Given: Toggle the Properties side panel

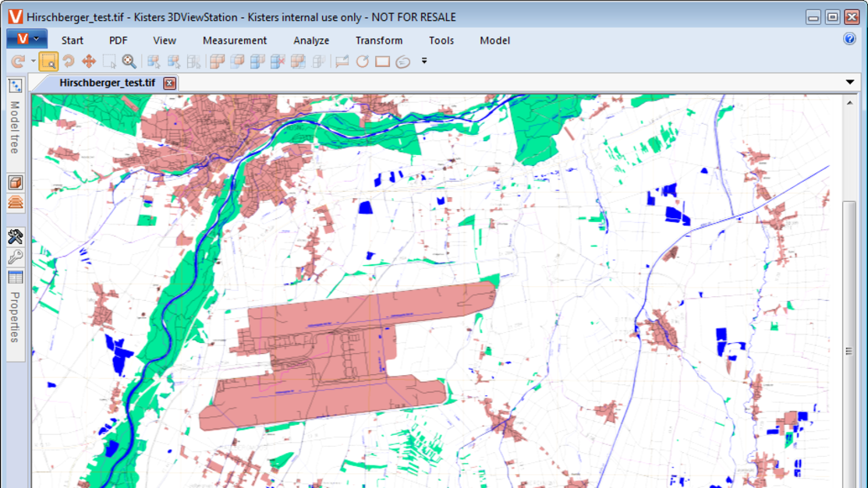Looking at the screenshot, I should pos(16,307).
